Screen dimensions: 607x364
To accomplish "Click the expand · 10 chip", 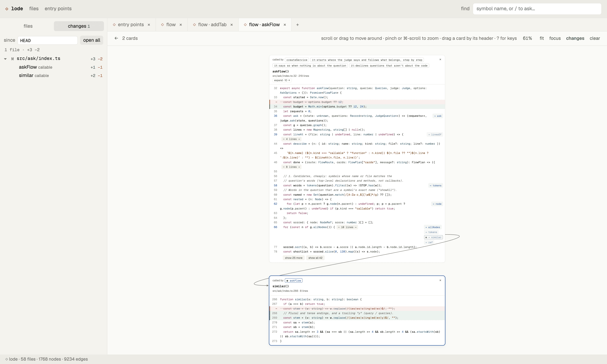I will click(282, 80).
